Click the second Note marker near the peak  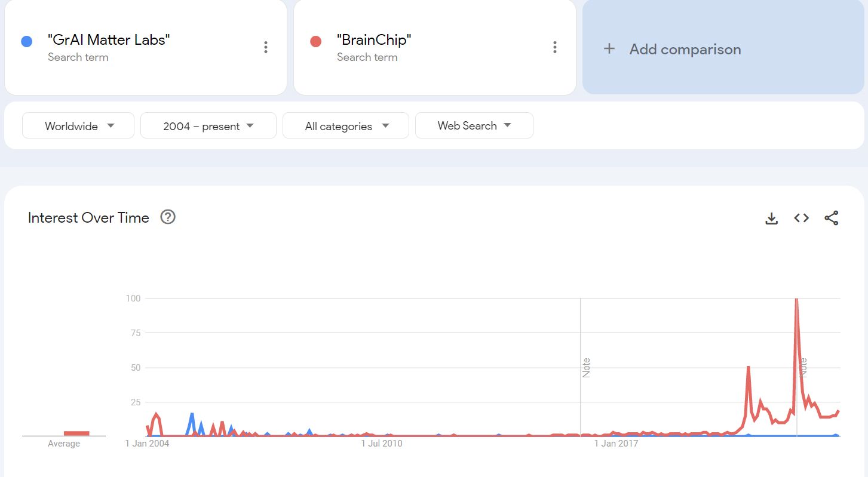(803, 367)
